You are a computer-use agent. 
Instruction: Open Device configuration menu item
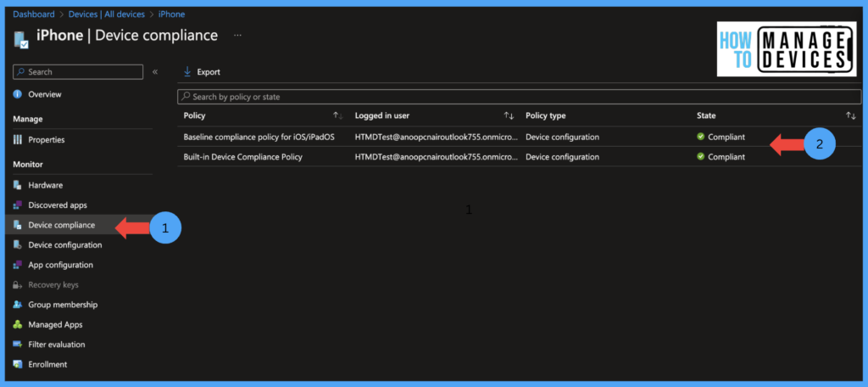click(x=65, y=245)
